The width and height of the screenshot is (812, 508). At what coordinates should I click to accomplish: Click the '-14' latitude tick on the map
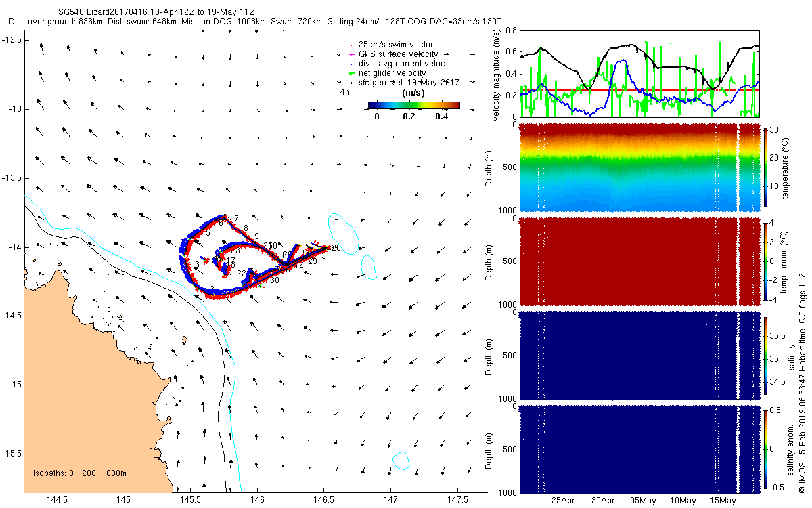click(16, 247)
